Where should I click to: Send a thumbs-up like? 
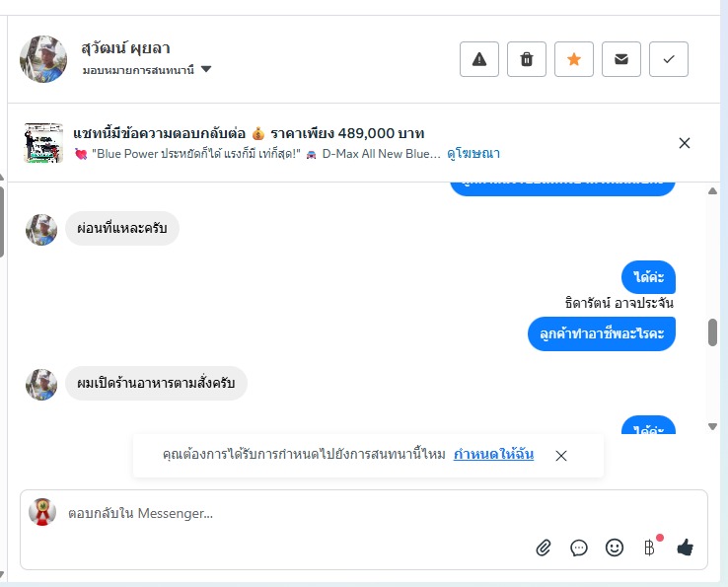click(686, 548)
